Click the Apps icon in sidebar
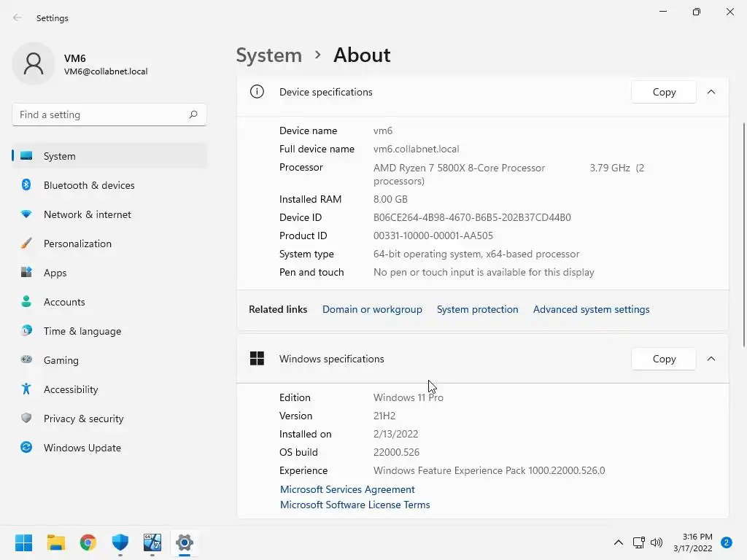Viewport: 747px width, 560px height. (x=26, y=273)
